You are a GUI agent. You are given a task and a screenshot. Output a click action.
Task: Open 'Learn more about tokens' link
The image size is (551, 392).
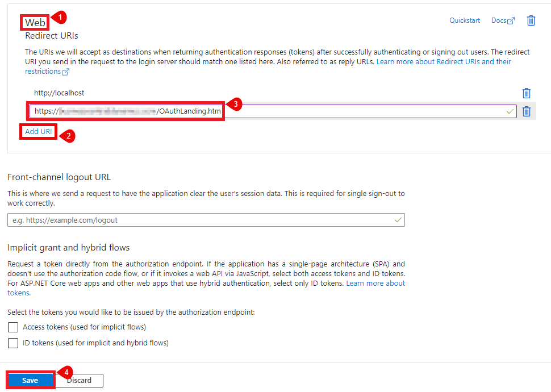(x=375, y=283)
